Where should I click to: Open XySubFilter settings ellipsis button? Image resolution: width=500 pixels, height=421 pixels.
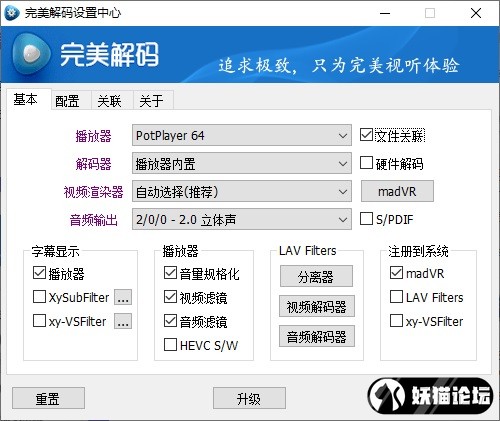[123, 297]
